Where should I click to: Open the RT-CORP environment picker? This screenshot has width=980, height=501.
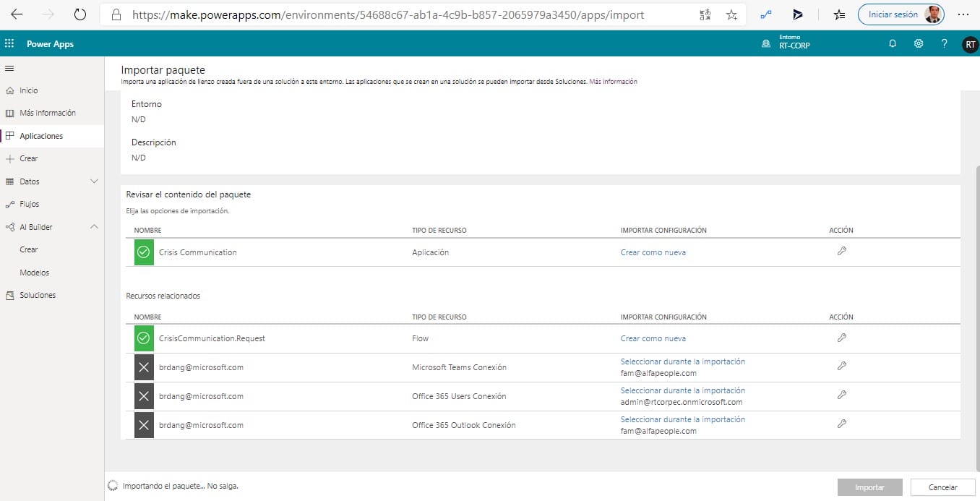click(787, 44)
